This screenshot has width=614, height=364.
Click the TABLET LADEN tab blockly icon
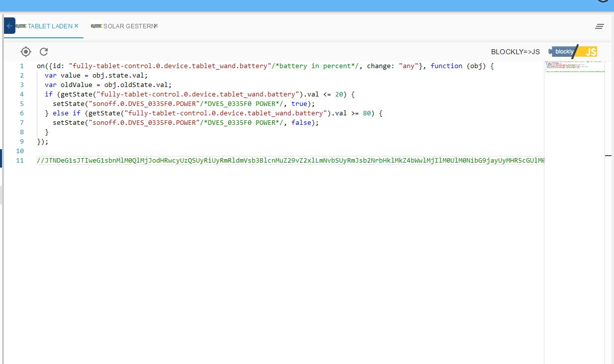click(x=21, y=26)
